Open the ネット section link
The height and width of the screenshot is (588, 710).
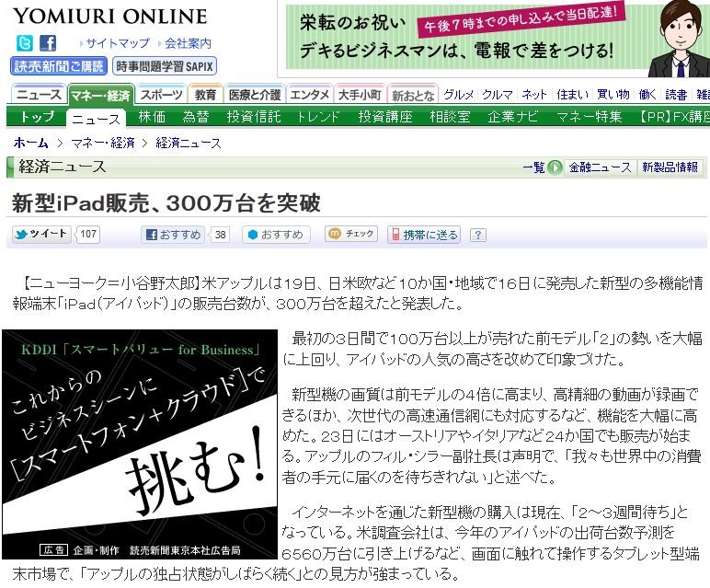click(x=534, y=95)
